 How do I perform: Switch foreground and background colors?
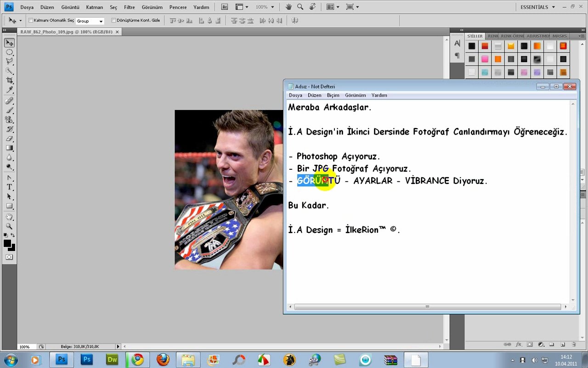[x=13, y=235]
